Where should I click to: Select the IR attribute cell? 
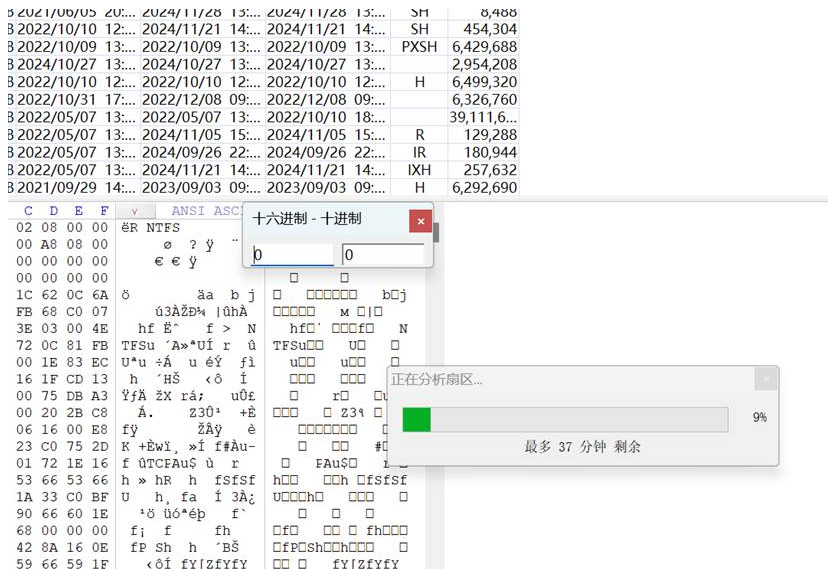click(x=419, y=152)
